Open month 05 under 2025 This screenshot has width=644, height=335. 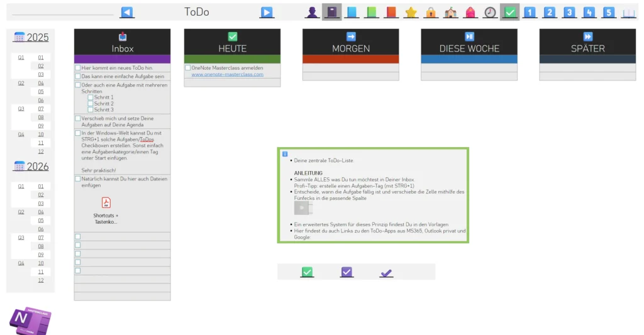point(41,92)
